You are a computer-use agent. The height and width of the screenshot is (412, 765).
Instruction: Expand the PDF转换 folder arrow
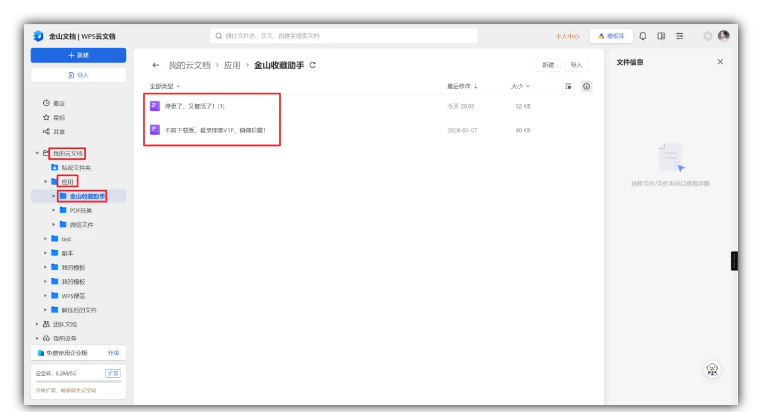pos(54,210)
